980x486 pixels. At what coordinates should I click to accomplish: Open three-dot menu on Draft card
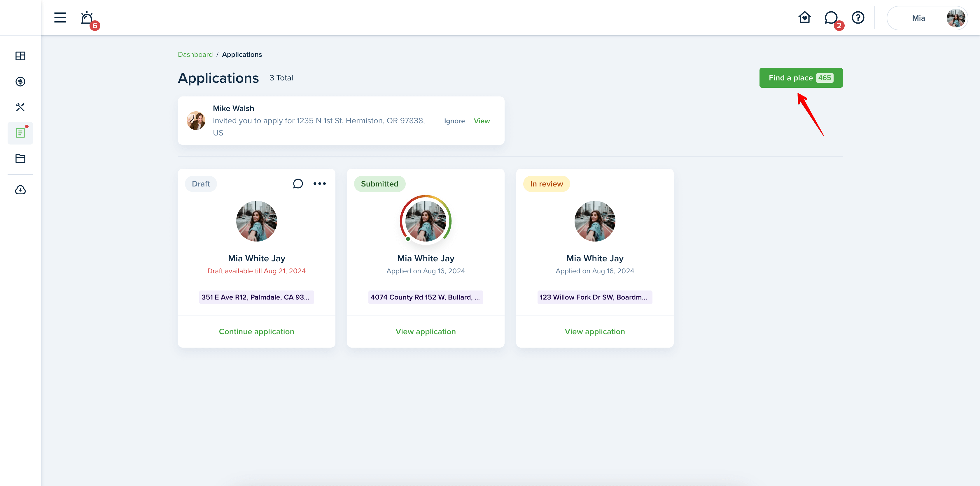(319, 184)
